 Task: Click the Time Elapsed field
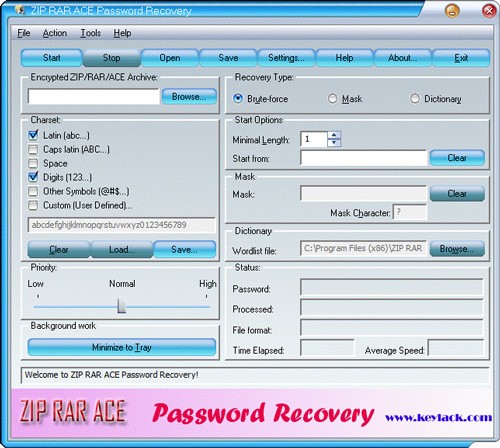pos(327,348)
